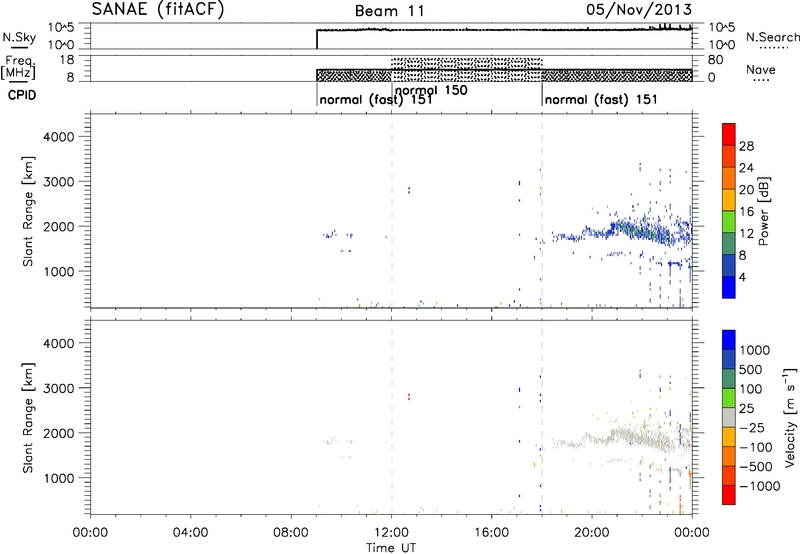Select the "Beam 11" heading
The image size is (800, 554).
pyautogui.click(x=390, y=11)
